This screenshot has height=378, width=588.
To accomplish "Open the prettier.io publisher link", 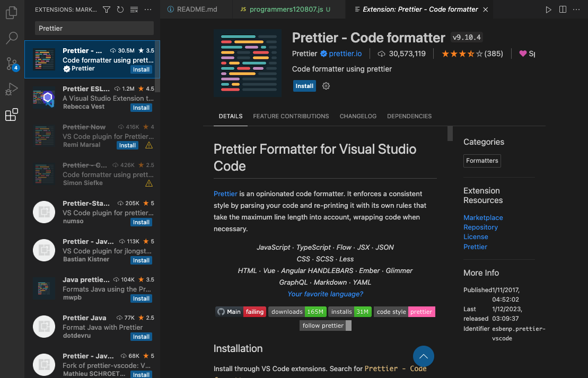I will 345,54.
